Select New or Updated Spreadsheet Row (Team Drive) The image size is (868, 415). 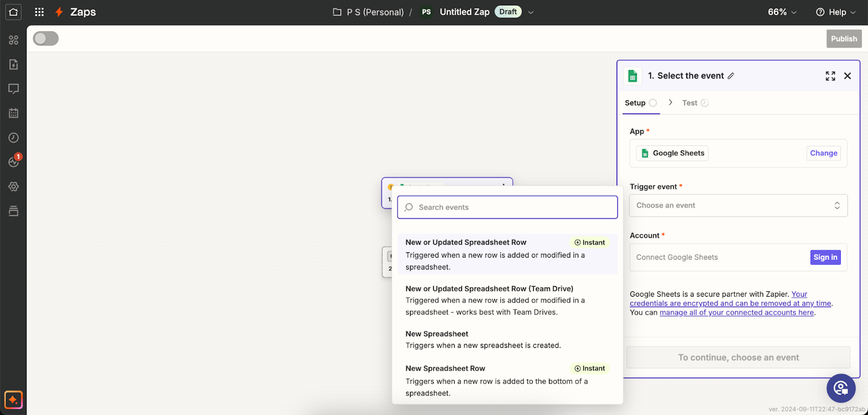click(507, 300)
